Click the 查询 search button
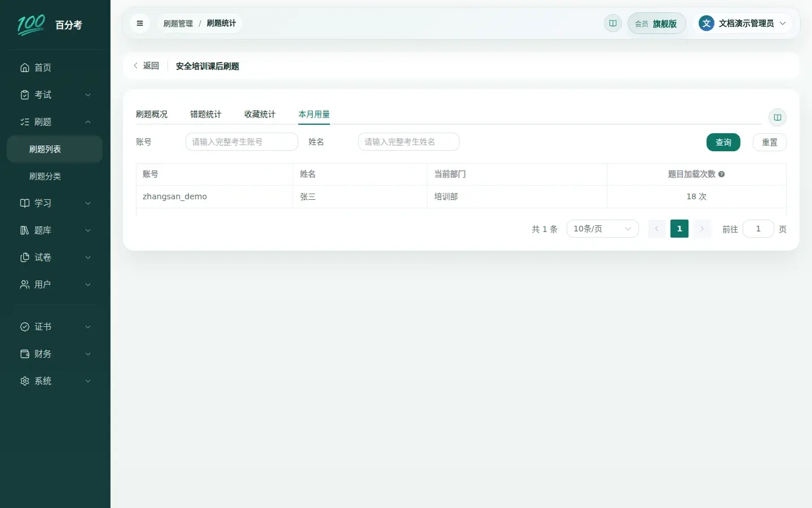The width and height of the screenshot is (812, 508). tap(723, 142)
